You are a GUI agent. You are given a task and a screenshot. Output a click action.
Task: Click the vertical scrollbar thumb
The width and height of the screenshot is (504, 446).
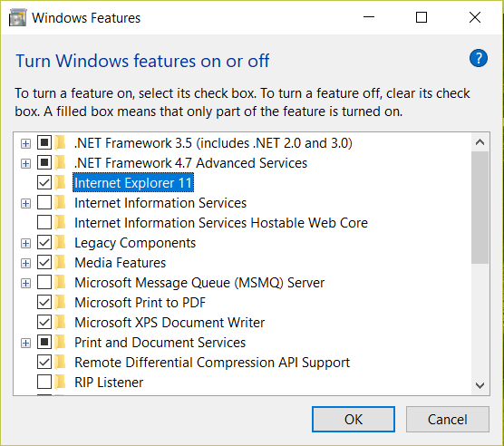click(480, 208)
